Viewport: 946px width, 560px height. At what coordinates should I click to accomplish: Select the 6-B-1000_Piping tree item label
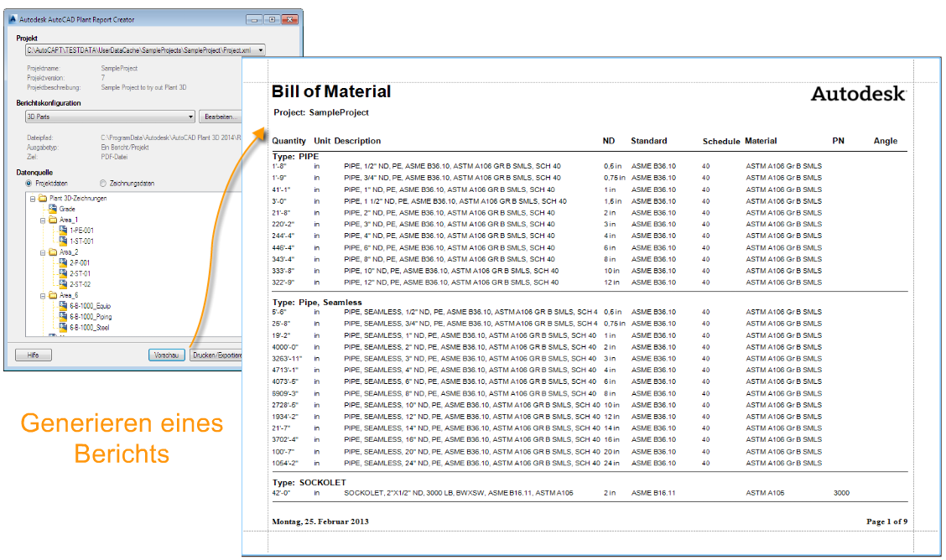point(91,317)
